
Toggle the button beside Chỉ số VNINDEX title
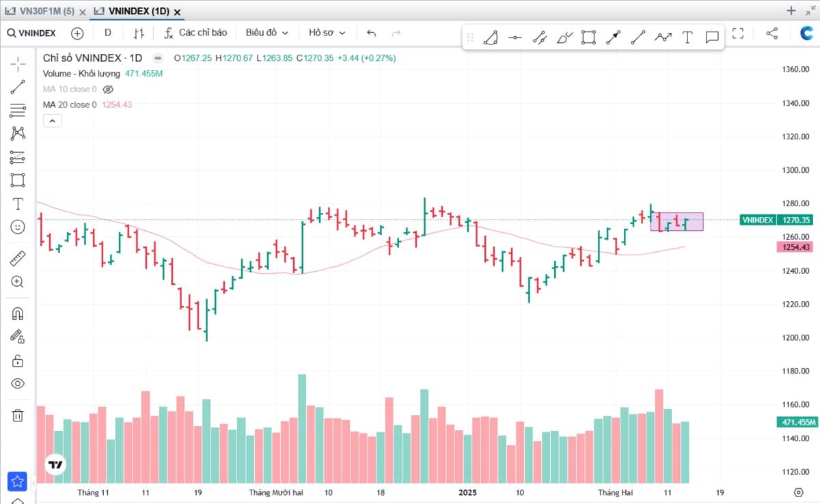[158, 58]
